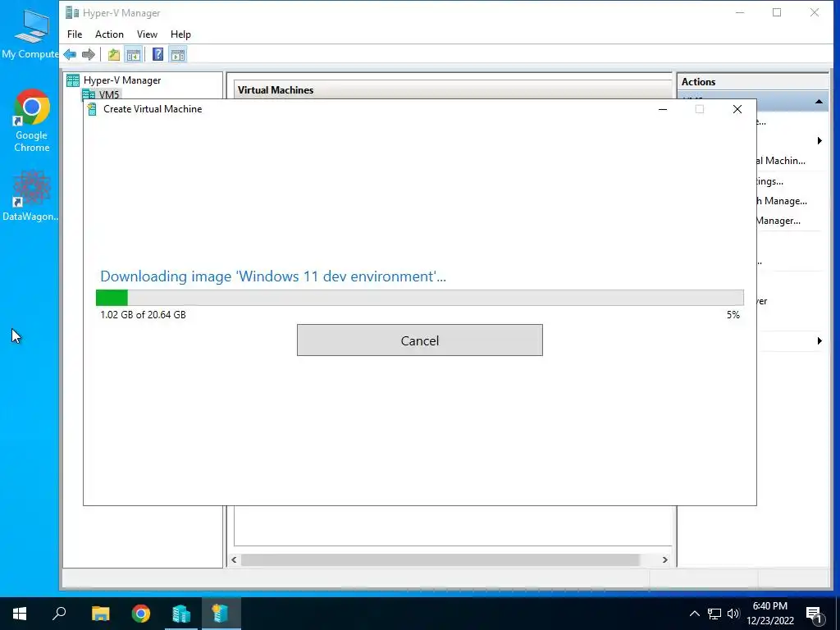Open Google Chrome desktop shortcut

[x=32, y=121]
